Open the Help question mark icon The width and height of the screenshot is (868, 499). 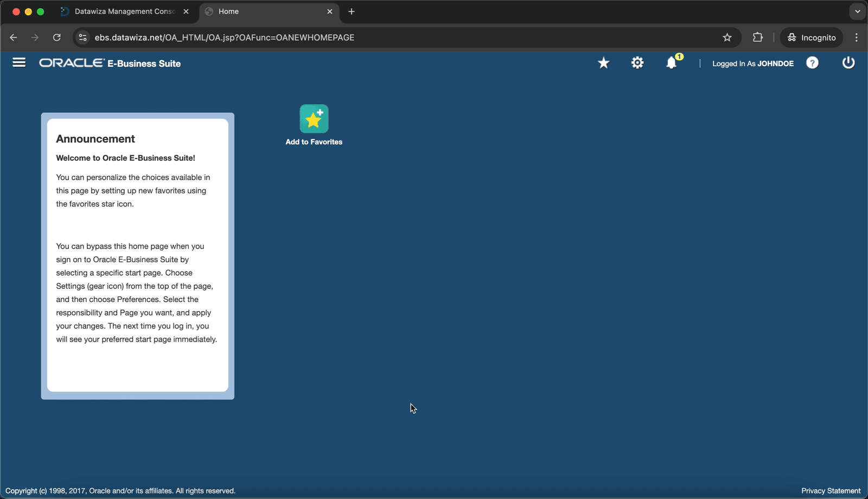coord(812,63)
